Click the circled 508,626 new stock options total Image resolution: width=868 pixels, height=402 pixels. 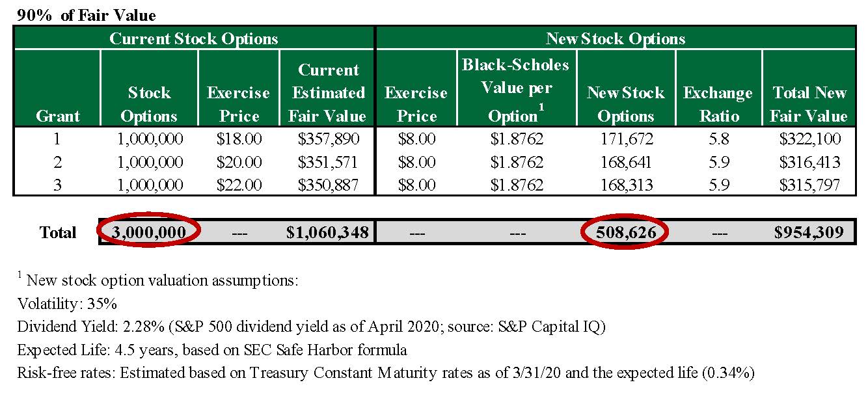point(625,232)
